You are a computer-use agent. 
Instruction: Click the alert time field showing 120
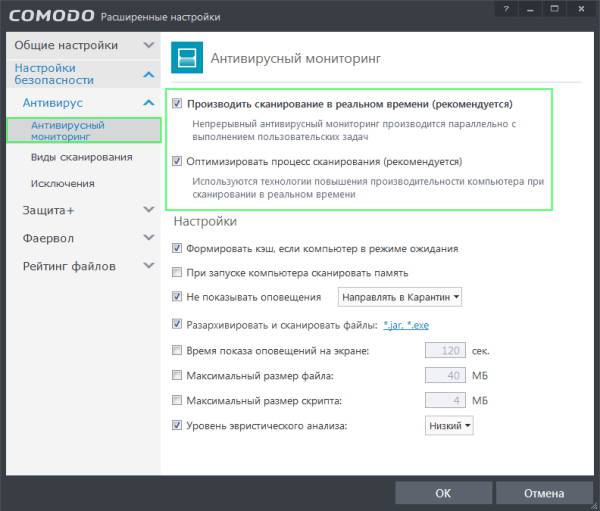pos(445,350)
